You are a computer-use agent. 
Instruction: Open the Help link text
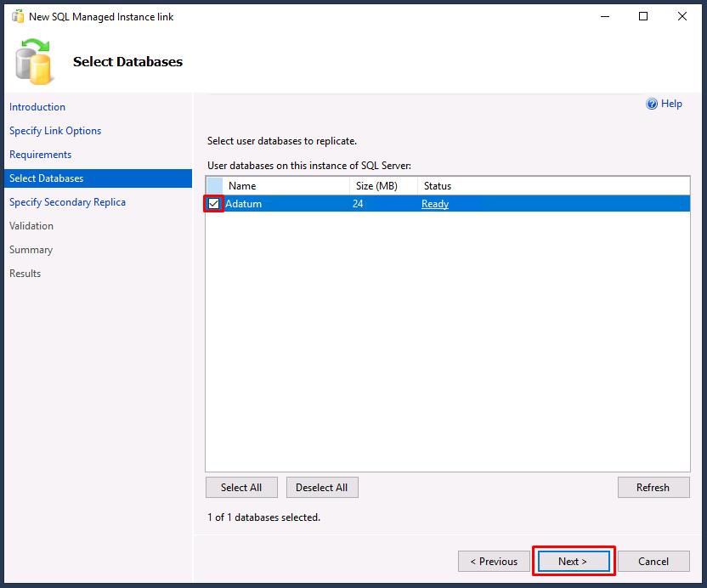pyautogui.click(x=671, y=104)
